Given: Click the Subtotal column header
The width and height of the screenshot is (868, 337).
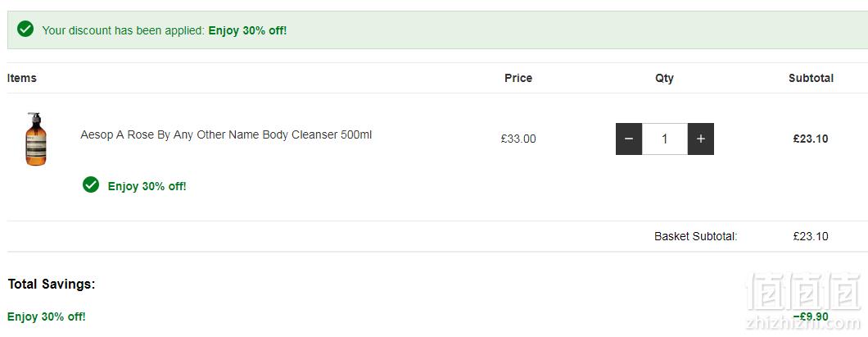Looking at the screenshot, I should [x=811, y=78].
